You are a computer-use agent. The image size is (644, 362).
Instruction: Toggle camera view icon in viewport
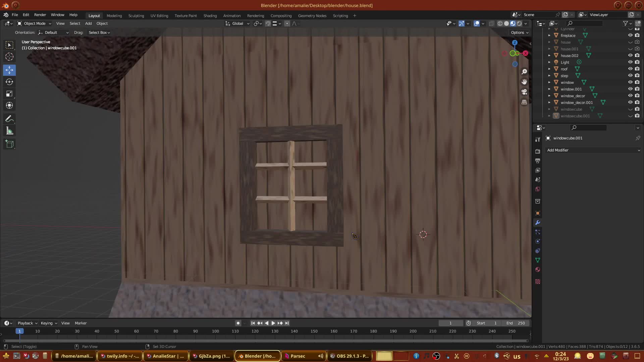point(524,92)
